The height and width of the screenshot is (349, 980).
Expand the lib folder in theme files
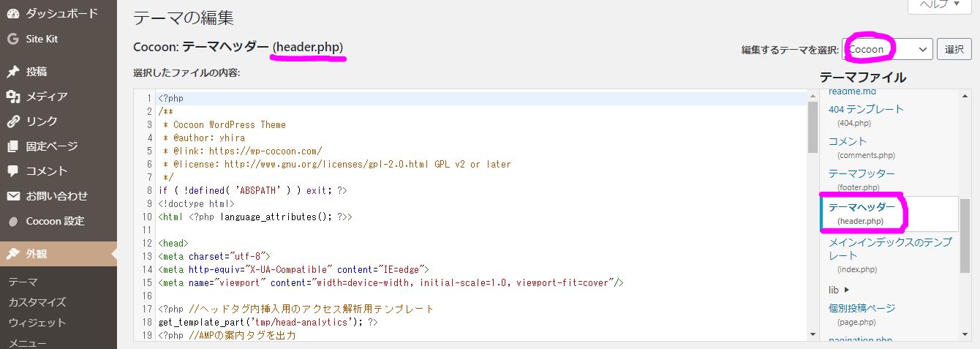pyautogui.click(x=839, y=290)
